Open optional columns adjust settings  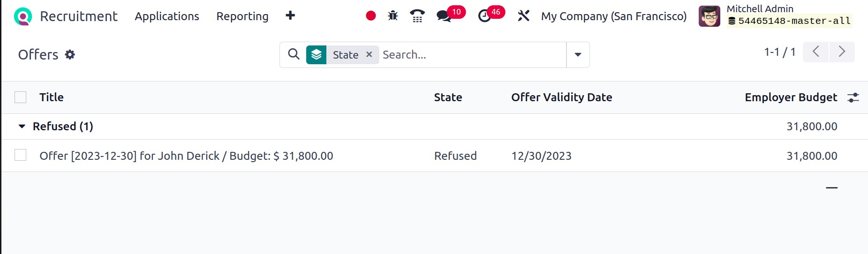[x=853, y=97]
